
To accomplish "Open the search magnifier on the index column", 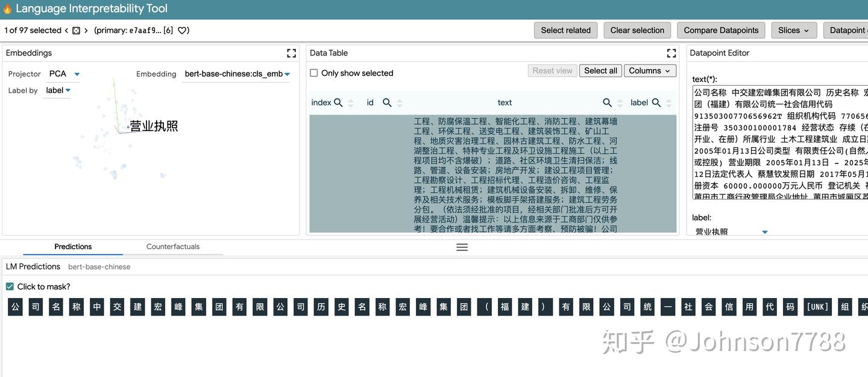I will (x=337, y=102).
